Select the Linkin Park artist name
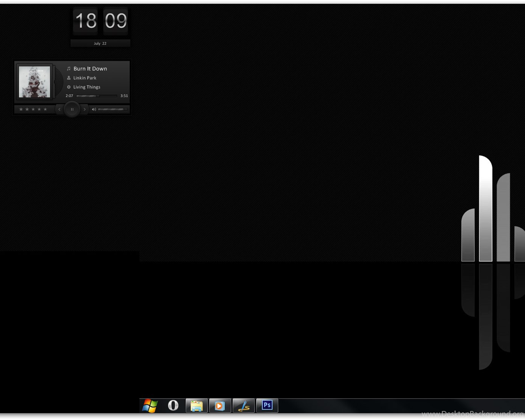 85,78
